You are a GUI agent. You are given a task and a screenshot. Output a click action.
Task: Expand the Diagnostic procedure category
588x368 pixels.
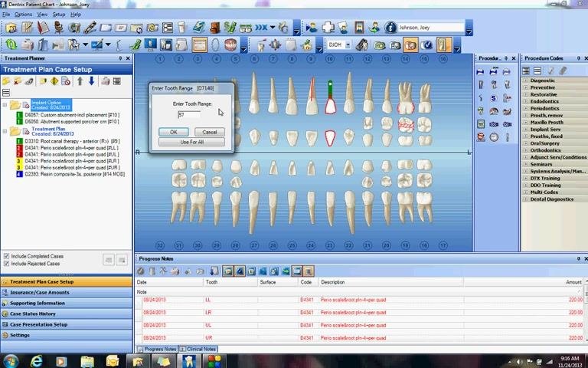tap(525, 80)
